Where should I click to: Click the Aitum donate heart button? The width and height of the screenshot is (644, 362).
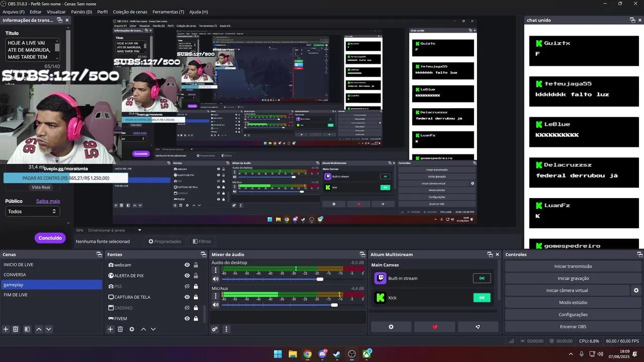[x=435, y=327]
